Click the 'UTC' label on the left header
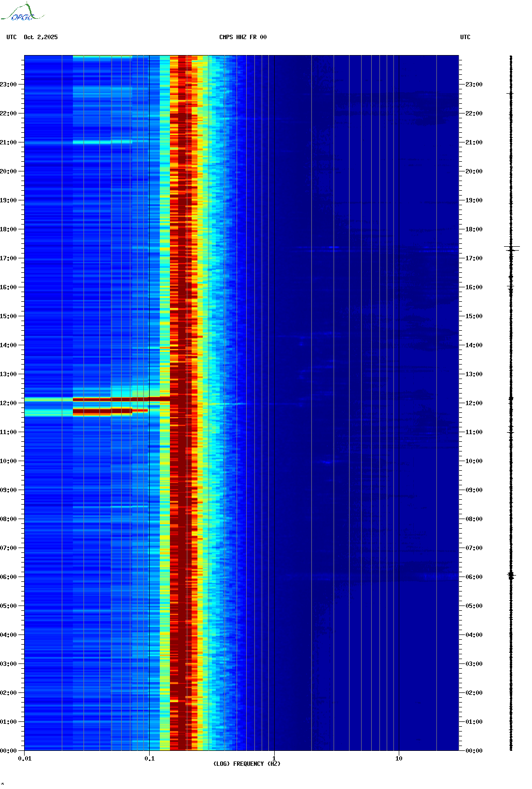 12,37
